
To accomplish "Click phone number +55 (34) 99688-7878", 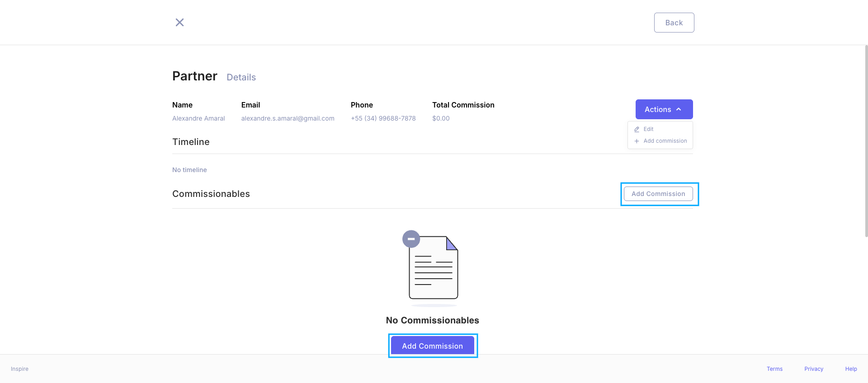I will (383, 118).
